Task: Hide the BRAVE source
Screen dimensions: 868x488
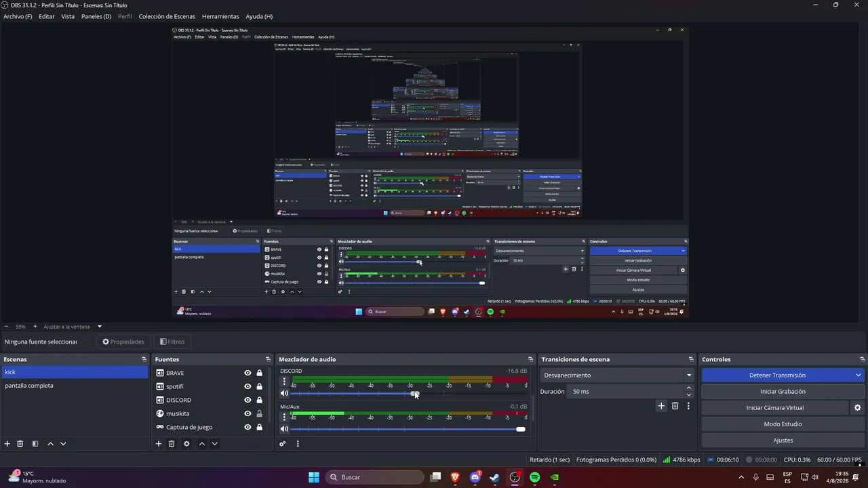Action: [248, 373]
